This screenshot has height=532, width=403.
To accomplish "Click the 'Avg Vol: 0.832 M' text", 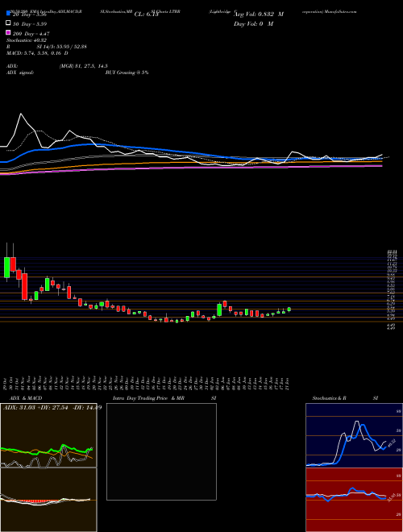I will [x=259, y=15].
